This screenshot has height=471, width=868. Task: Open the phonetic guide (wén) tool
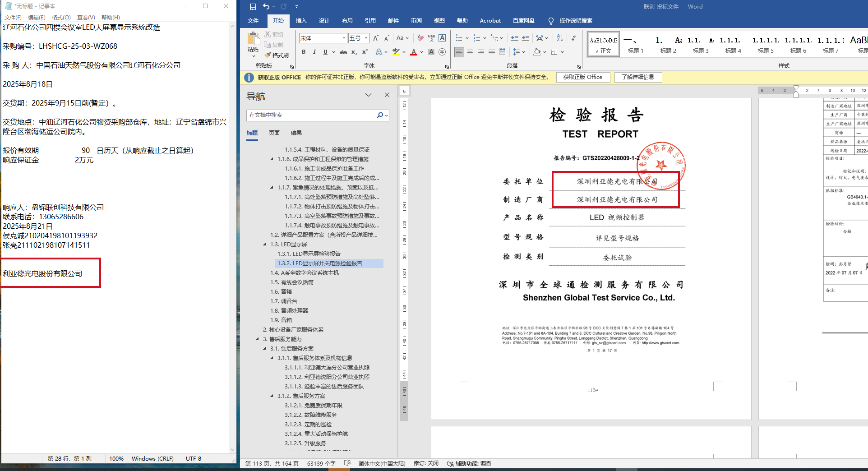click(431, 38)
